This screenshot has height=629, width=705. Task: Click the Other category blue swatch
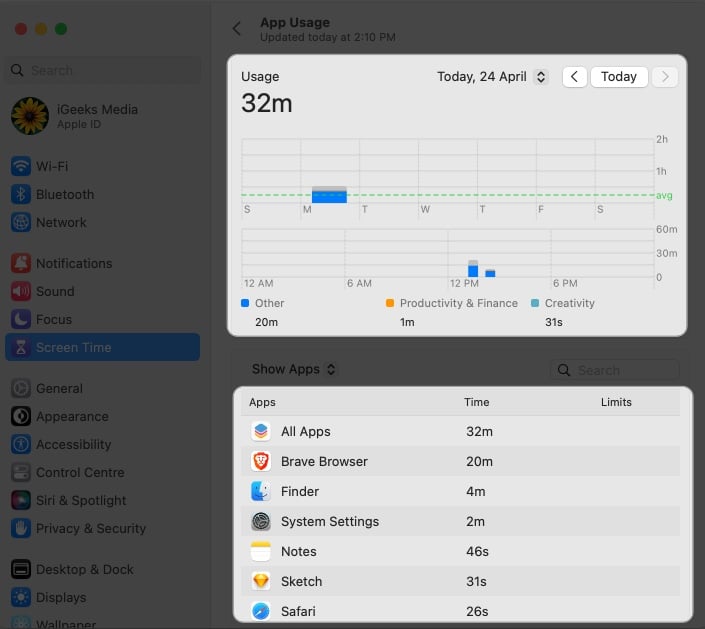pos(245,303)
